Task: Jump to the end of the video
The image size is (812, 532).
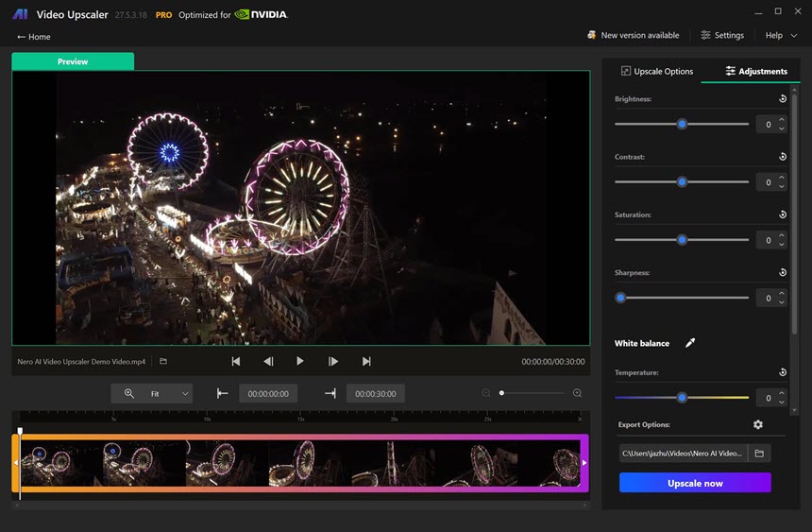Action: pyautogui.click(x=366, y=361)
